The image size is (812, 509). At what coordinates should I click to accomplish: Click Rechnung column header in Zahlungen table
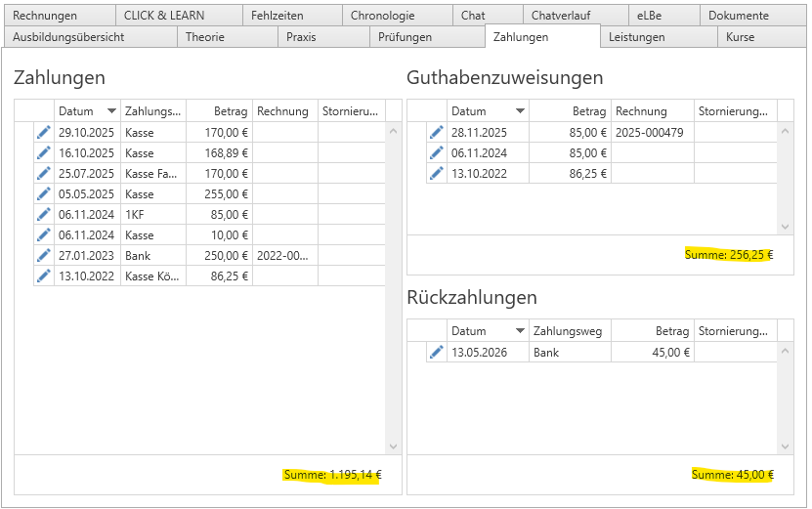(285, 111)
